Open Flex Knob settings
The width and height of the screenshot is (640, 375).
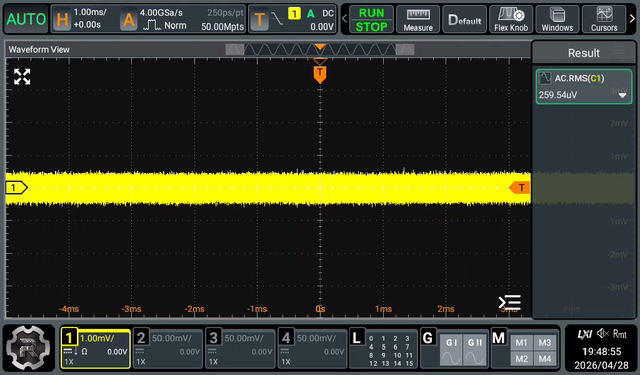click(x=511, y=19)
